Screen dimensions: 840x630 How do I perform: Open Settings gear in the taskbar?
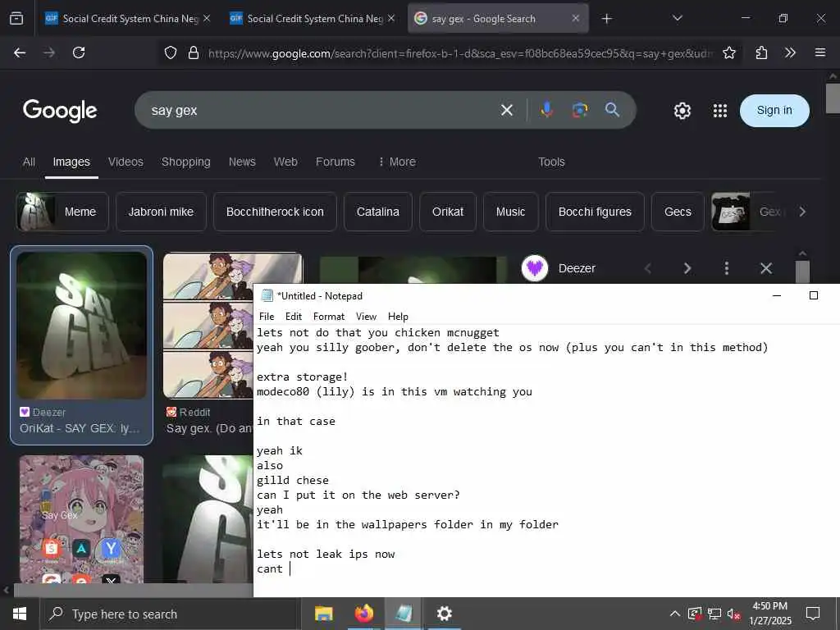click(x=444, y=614)
